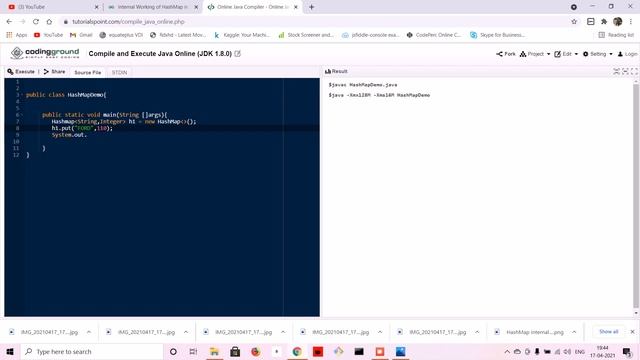The height and width of the screenshot is (360, 640).
Task: Open the Edit dropdown menu
Action: pyautogui.click(x=566, y=54)
